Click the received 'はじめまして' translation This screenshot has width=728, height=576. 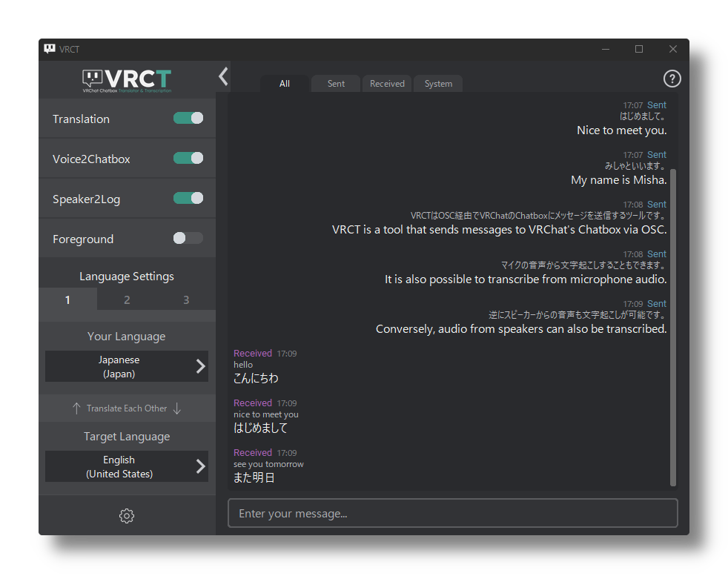tap(260, 428)
